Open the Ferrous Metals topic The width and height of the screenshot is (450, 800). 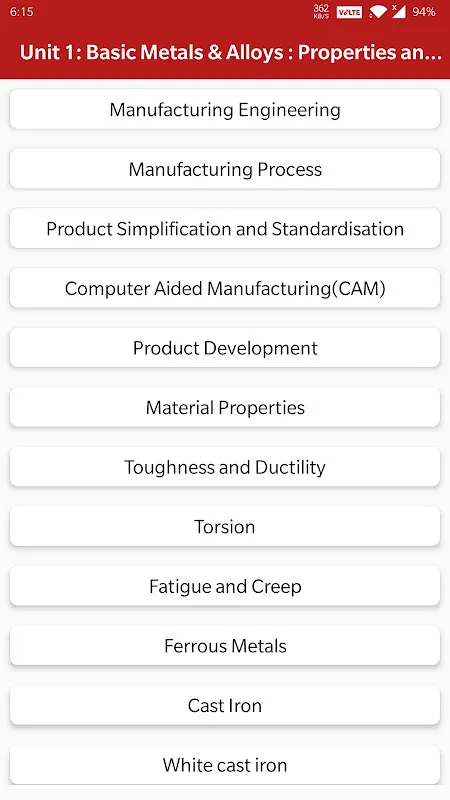[225, 646]
